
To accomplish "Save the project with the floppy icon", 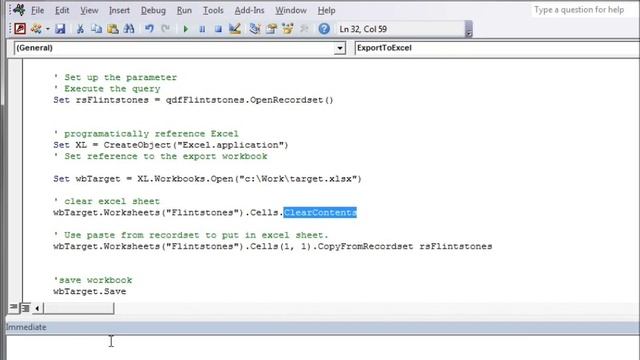I will tap(60, 29).
